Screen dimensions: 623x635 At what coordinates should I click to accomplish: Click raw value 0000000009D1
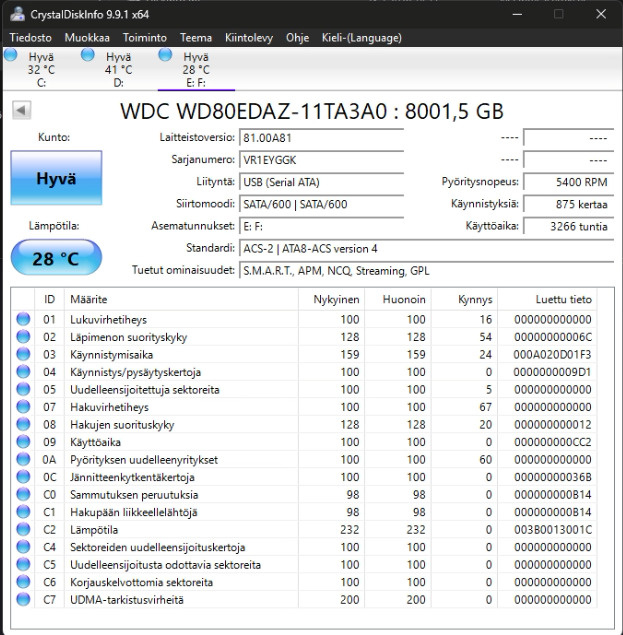tap(552, 372)
